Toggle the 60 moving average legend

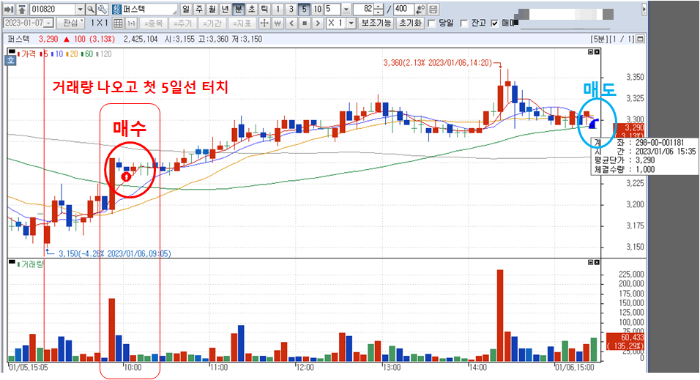click(x=87, y=54)
